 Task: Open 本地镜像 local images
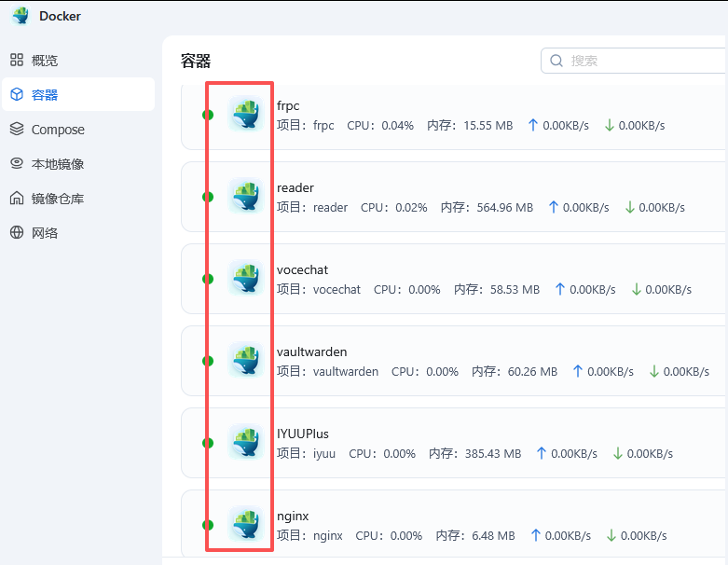pyautogui.click(x=78, y=163)
